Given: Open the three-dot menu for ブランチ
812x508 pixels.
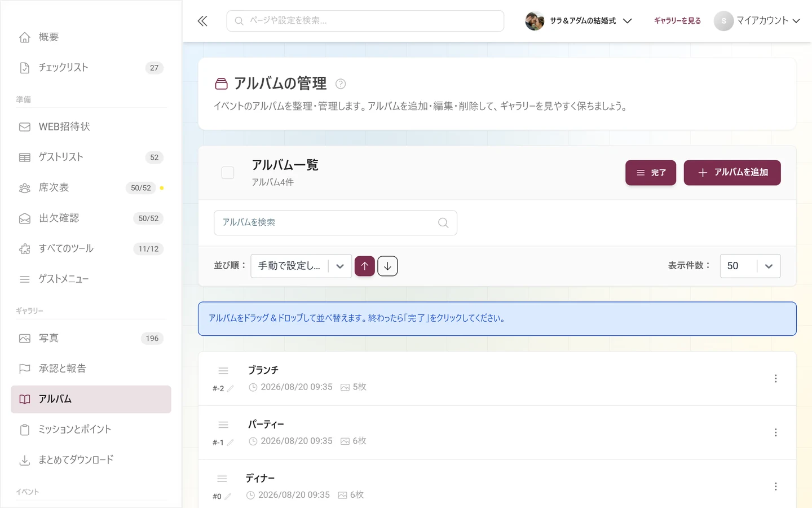Looking at the screenshot, I should [x=776, y=378].
